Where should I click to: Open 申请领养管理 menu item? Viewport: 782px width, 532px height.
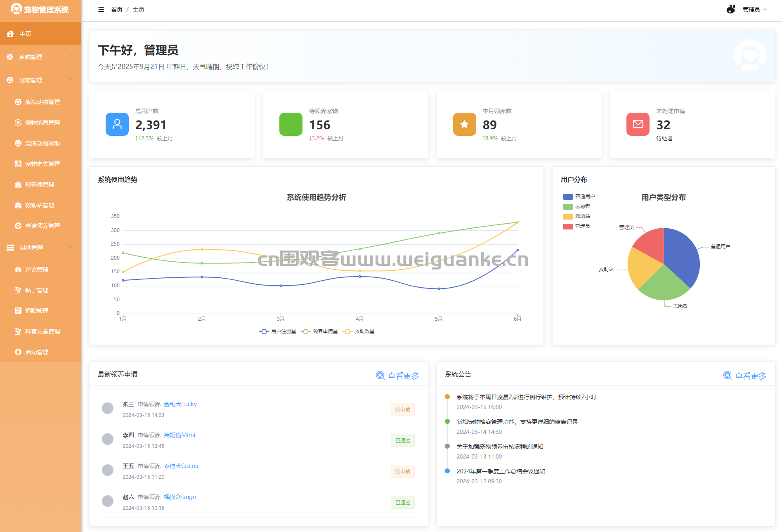(x=40, y=226)
